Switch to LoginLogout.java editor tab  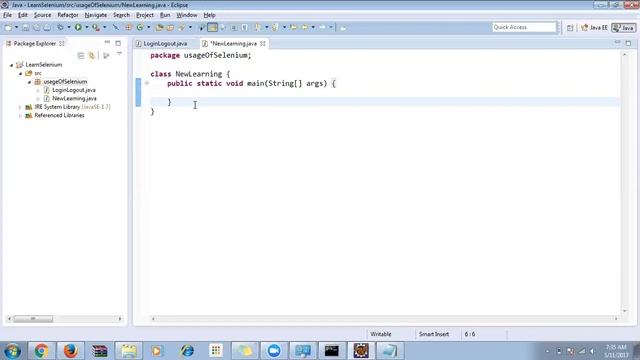(x=166, y=43)
